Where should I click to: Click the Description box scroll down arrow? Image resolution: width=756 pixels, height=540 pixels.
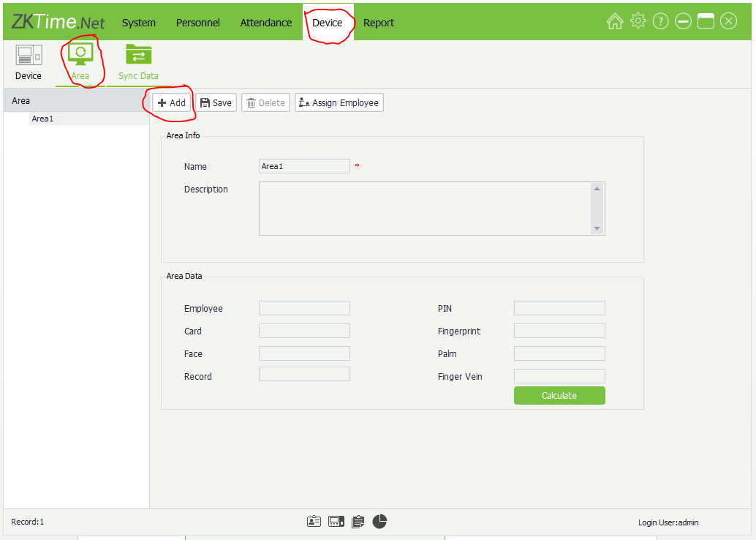(597, 228)
